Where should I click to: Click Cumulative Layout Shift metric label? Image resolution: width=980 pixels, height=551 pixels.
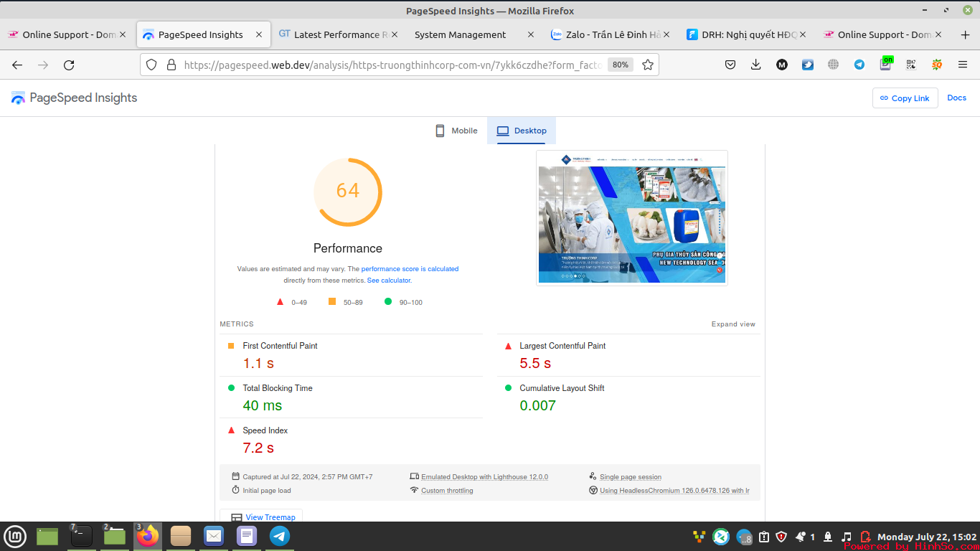pos(562,388)
